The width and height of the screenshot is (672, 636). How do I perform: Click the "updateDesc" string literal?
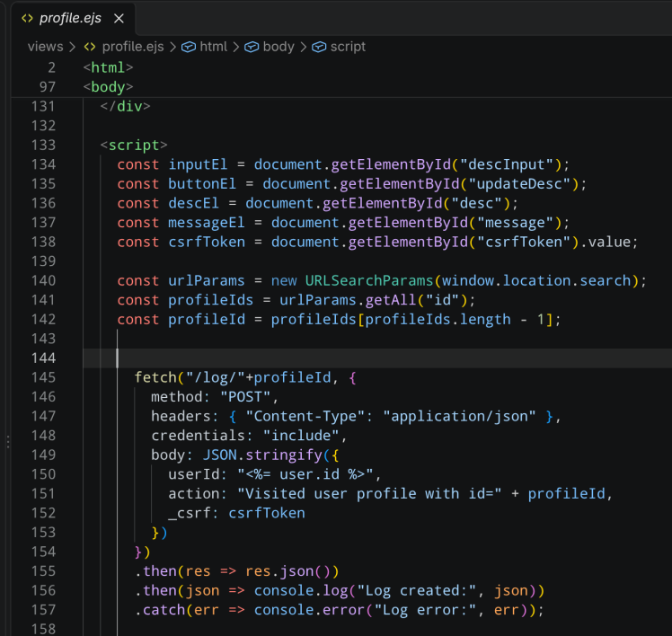point(519,184)
